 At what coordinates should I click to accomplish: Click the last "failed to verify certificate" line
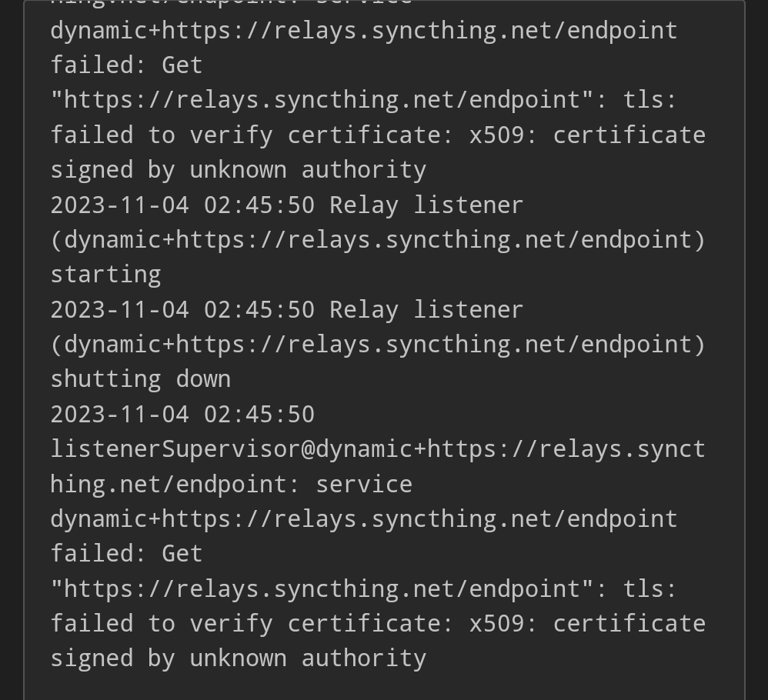click(377, 624)
